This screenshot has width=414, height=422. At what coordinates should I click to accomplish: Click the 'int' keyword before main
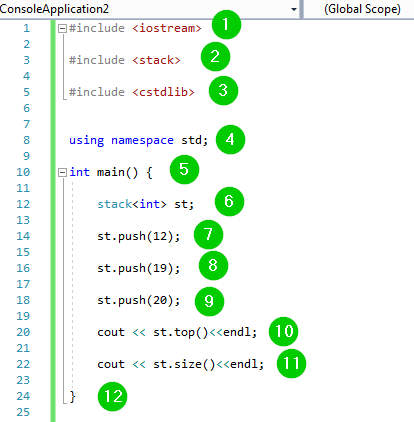(x=79, y=172)
